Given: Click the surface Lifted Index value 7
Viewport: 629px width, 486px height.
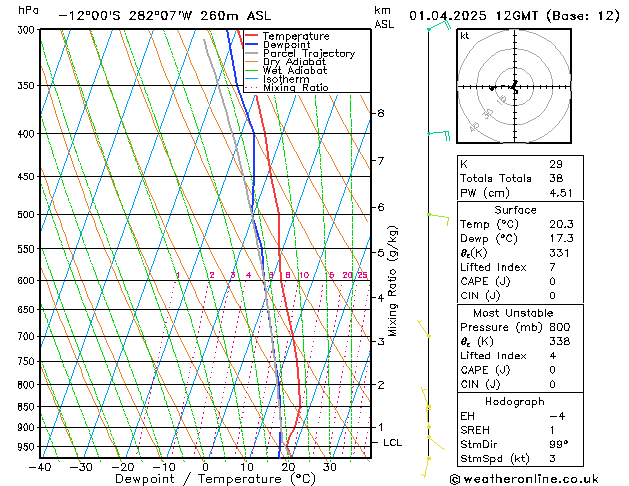Looking at the screenshot, I should click(552, 267).
